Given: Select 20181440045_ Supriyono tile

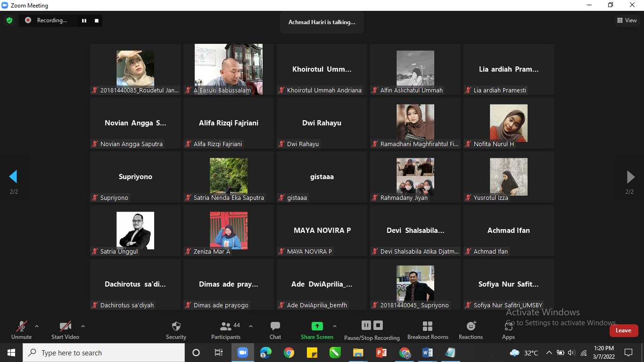Looking at the screenshot, I should click(x=415, y=284).
